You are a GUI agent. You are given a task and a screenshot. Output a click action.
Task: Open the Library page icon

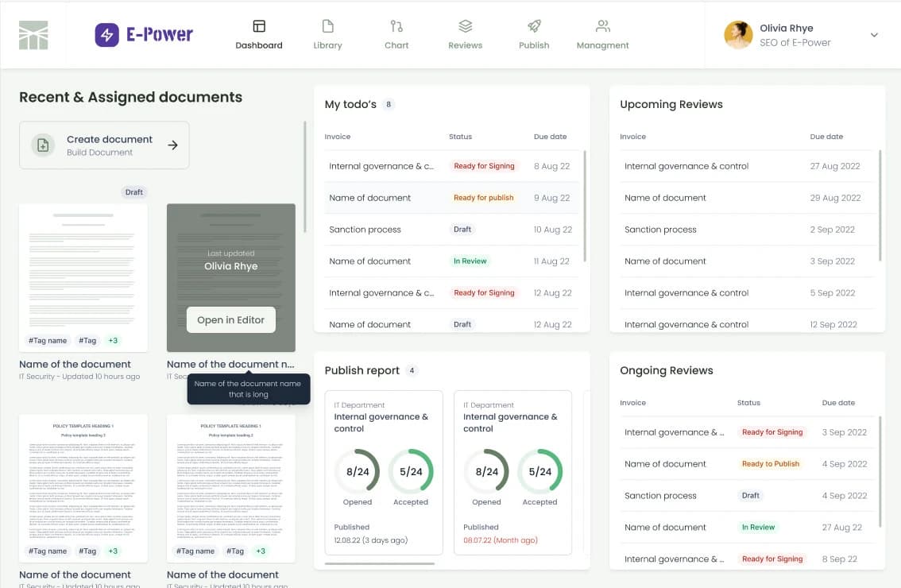coord(327,26)
